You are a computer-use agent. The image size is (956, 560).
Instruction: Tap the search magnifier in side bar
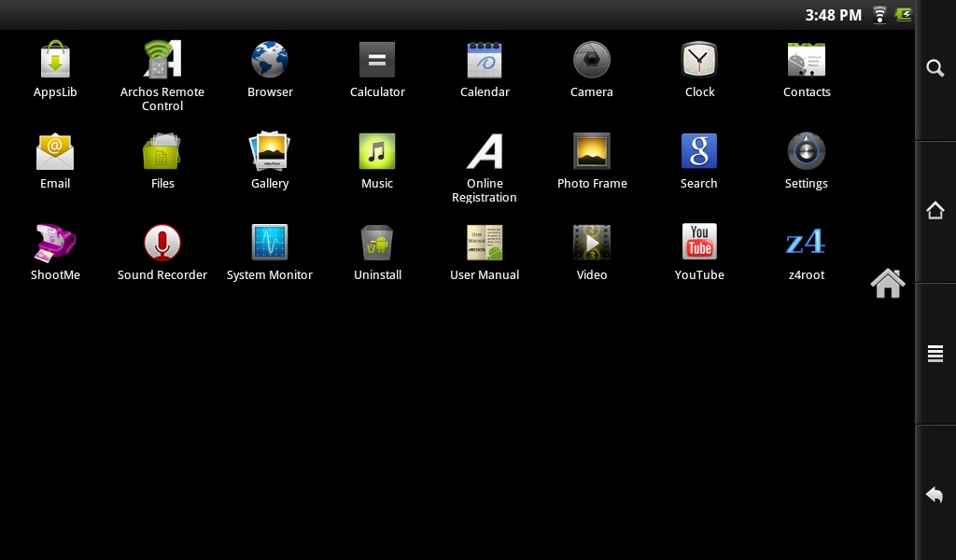pyautogui.click(x=935, y=67)
